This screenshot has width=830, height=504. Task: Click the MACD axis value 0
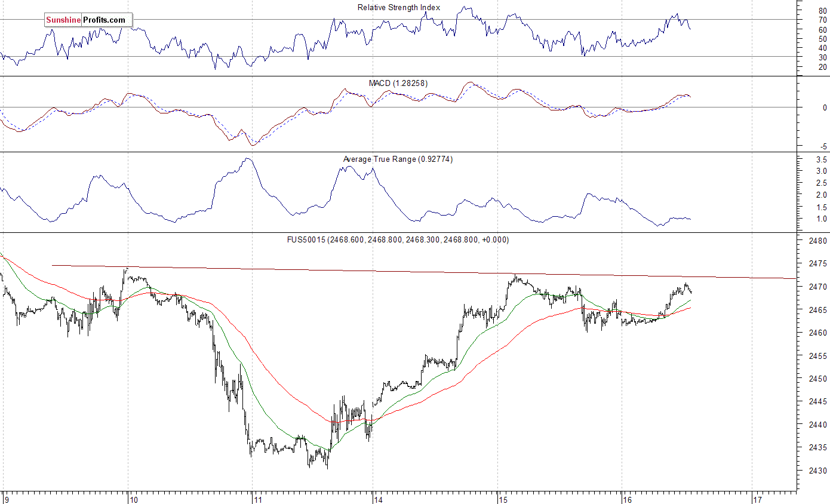pos(825,108)
